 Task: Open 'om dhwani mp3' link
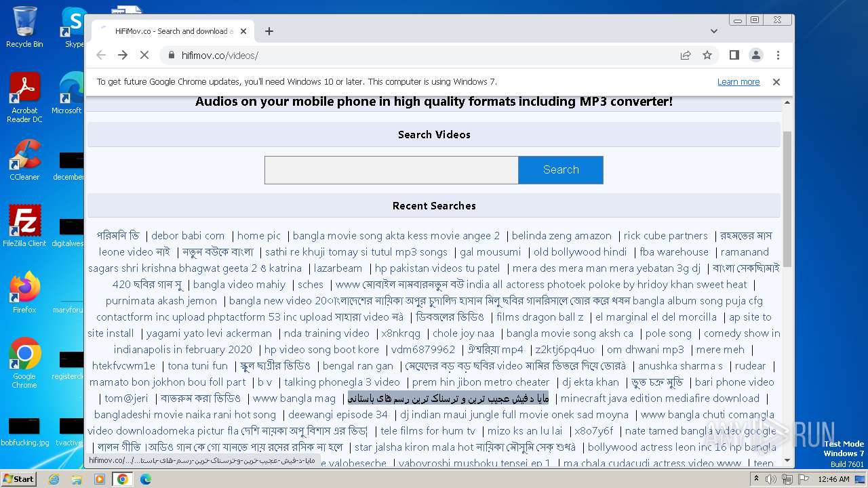click(646, 350)
